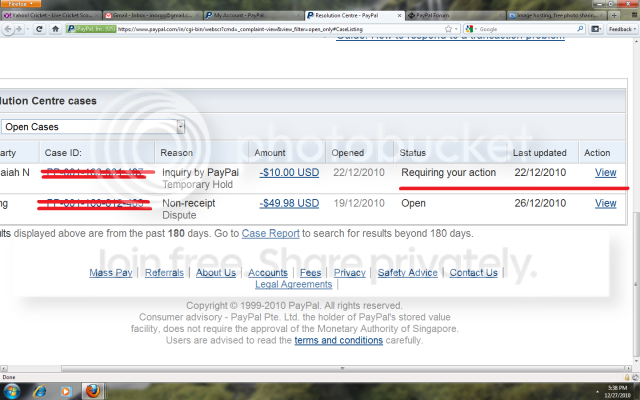Reload the page with the refresh icon
640x400 pixels.
(x=39, y=29)
